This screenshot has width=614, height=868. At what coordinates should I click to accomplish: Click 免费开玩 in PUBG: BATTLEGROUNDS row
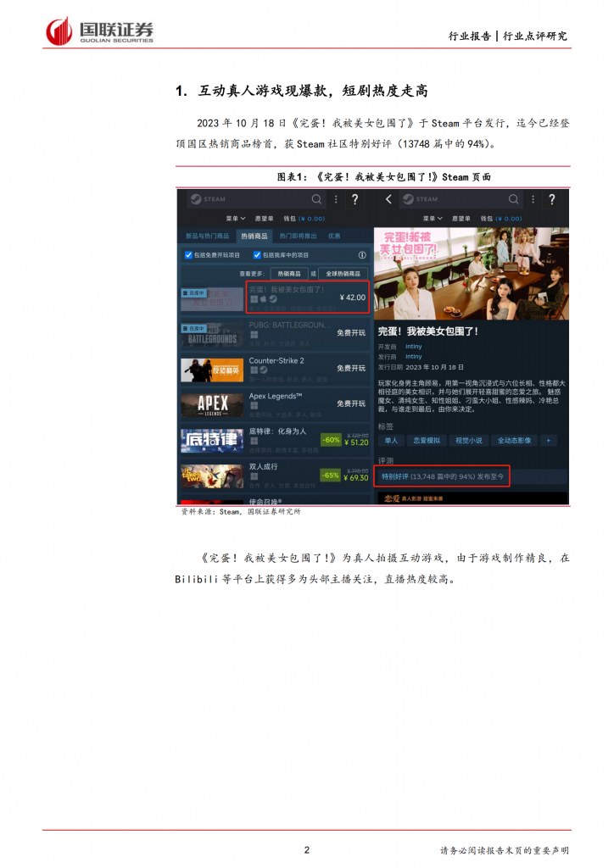coord(351,332)
